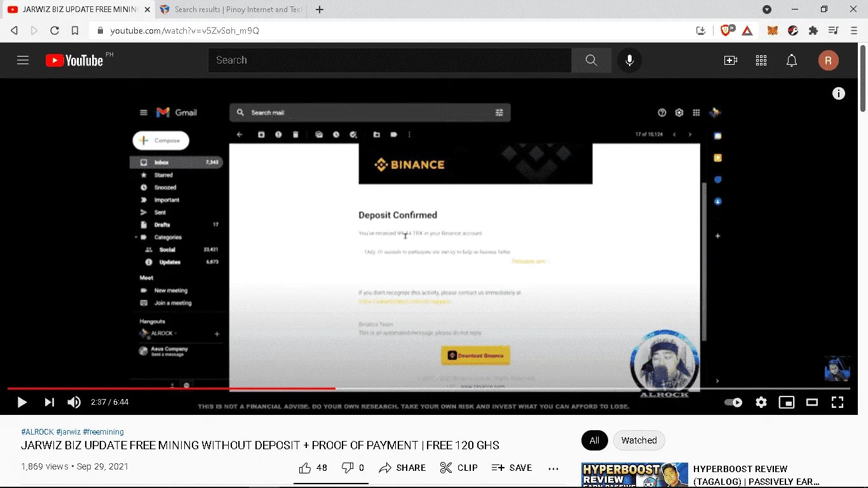This screenshot has height=488, width=868.
Task: Click the CLIP button
Action: coord(459,468)
